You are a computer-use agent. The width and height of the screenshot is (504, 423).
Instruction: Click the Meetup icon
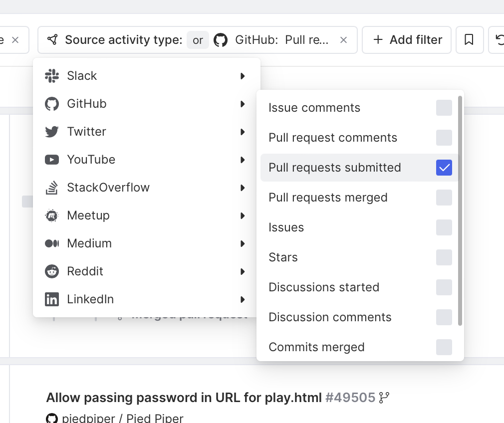[52, 215]
